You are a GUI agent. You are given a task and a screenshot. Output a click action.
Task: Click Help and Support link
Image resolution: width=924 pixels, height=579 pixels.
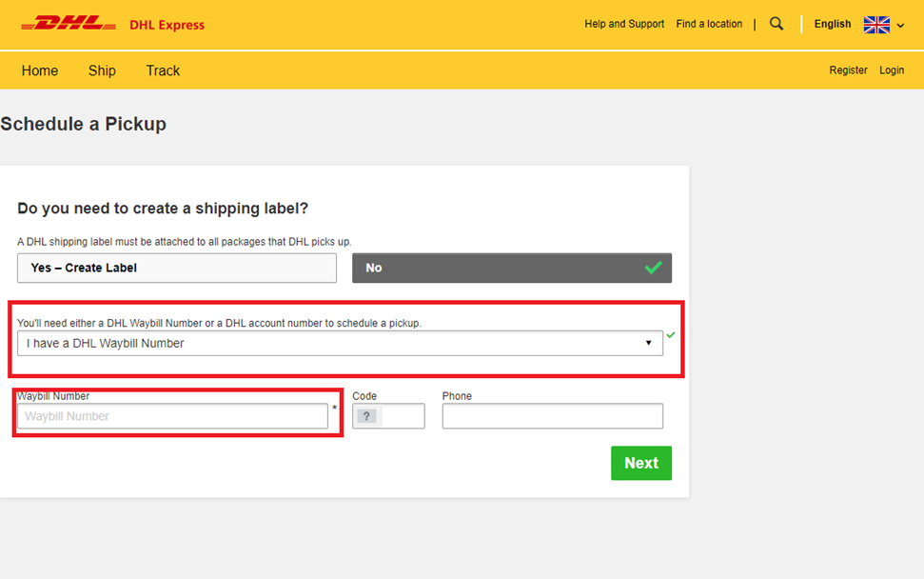pyautogui.click(x=624, y=24)
